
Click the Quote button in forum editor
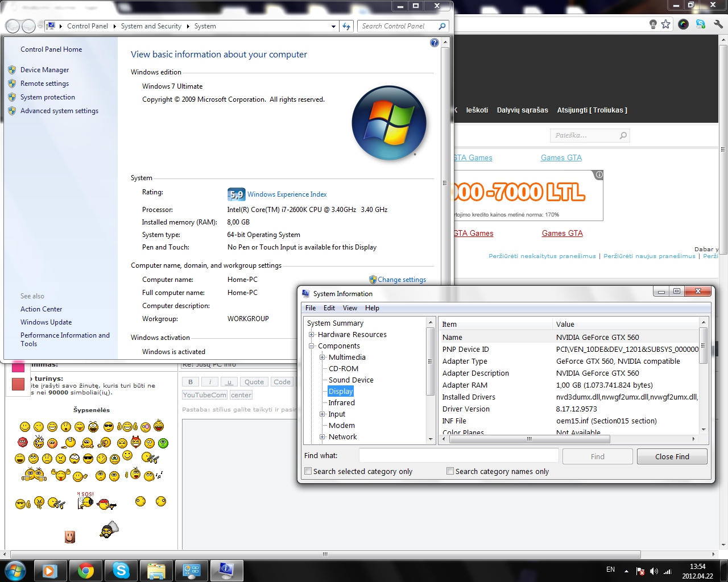point(254,382)
